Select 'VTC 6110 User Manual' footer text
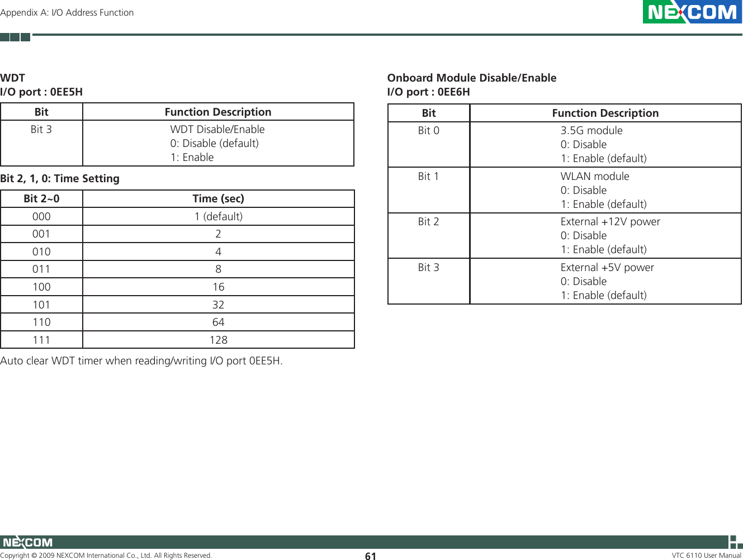Viewport: 743px width, 560px height. (707, 556)
